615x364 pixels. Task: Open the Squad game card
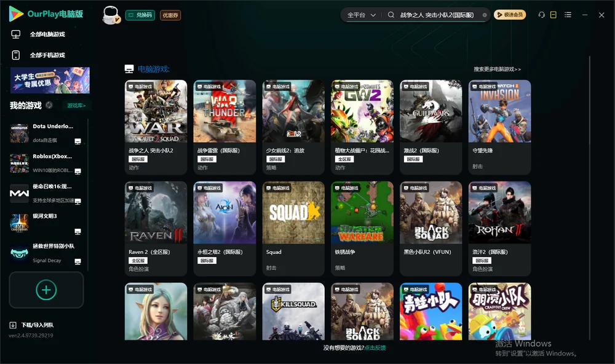(x=293, y=229)
